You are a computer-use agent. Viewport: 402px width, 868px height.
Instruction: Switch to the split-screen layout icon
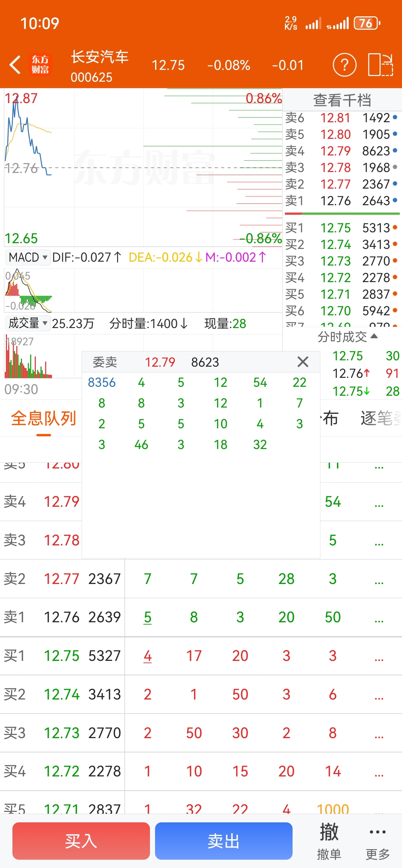[380, 65]
